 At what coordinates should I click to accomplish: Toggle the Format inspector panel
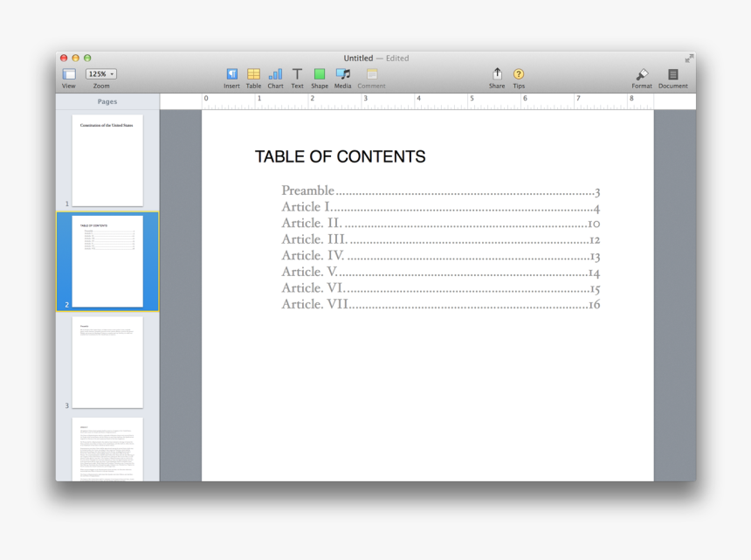tap(642, 74)
